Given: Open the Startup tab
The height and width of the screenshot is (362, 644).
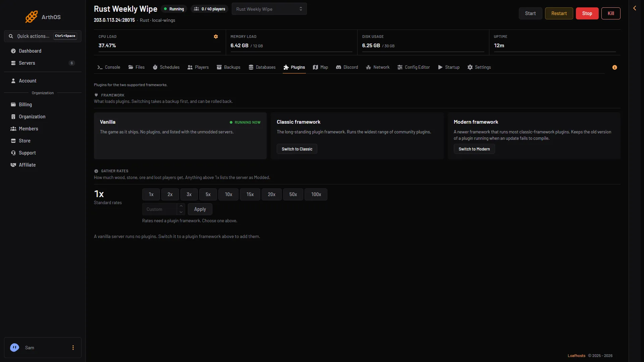Looking at the screenshot, I should [449, 67].
